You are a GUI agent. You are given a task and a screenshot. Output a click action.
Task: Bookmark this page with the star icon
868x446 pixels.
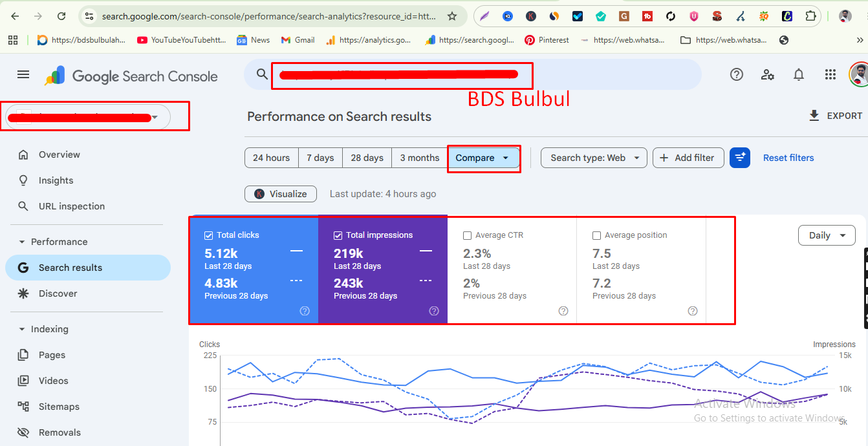[452, 16]
